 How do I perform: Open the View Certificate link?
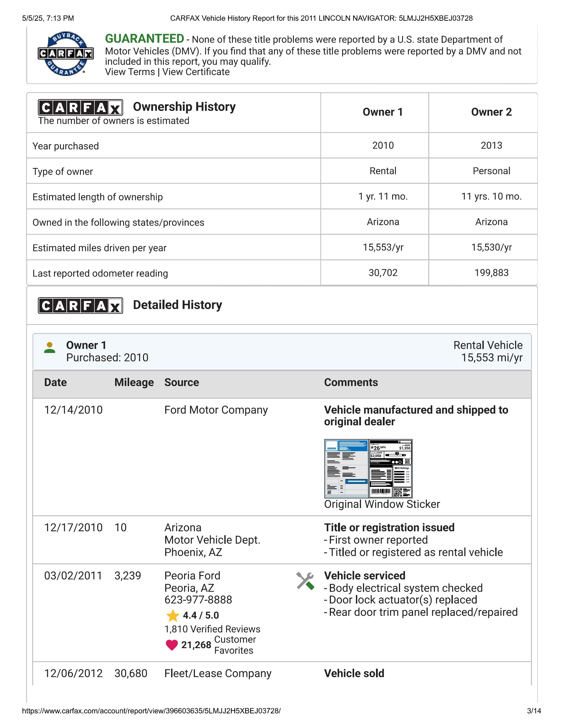click(196, 72)
